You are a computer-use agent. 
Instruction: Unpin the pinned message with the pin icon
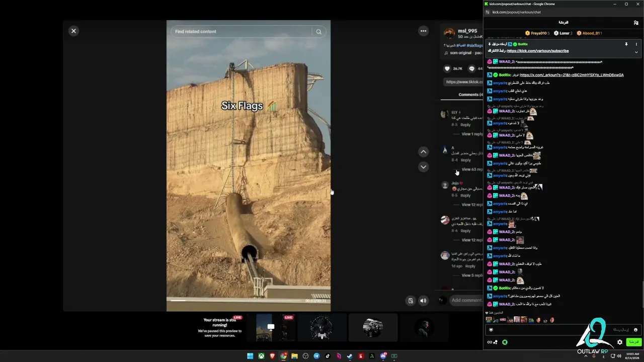pyautogui.click(x=626, y=44)
